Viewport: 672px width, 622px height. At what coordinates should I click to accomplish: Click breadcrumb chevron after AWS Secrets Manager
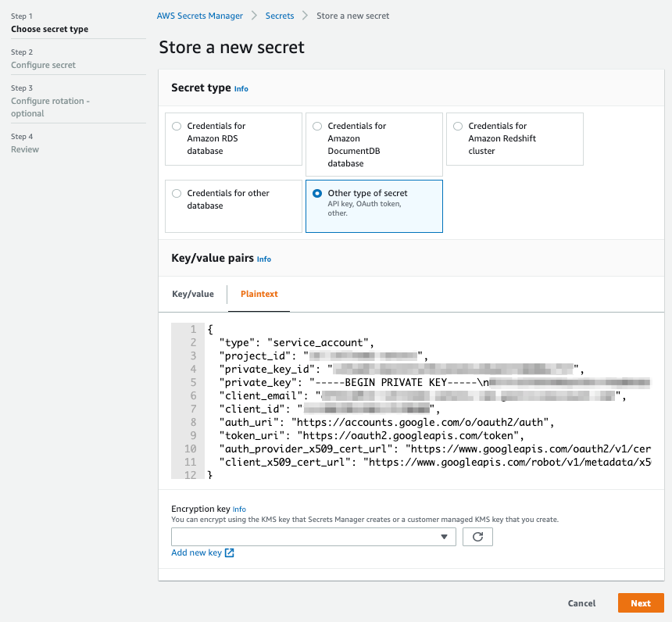click(254, 16)
